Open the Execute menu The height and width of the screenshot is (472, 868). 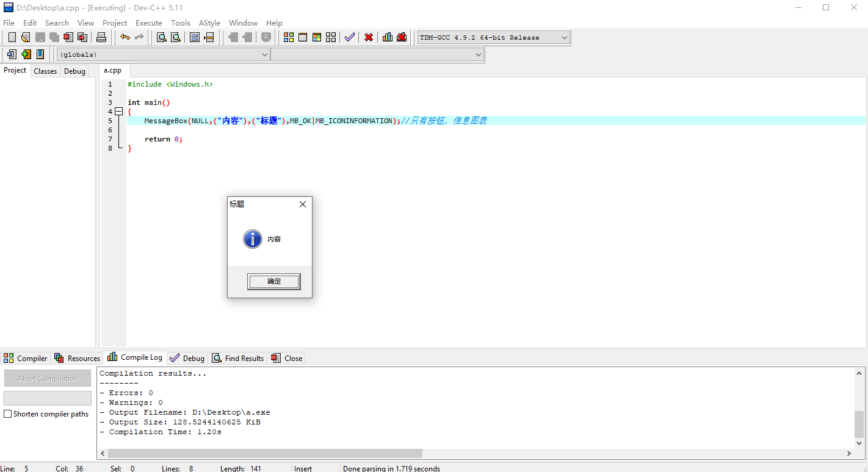click(149, 23)
